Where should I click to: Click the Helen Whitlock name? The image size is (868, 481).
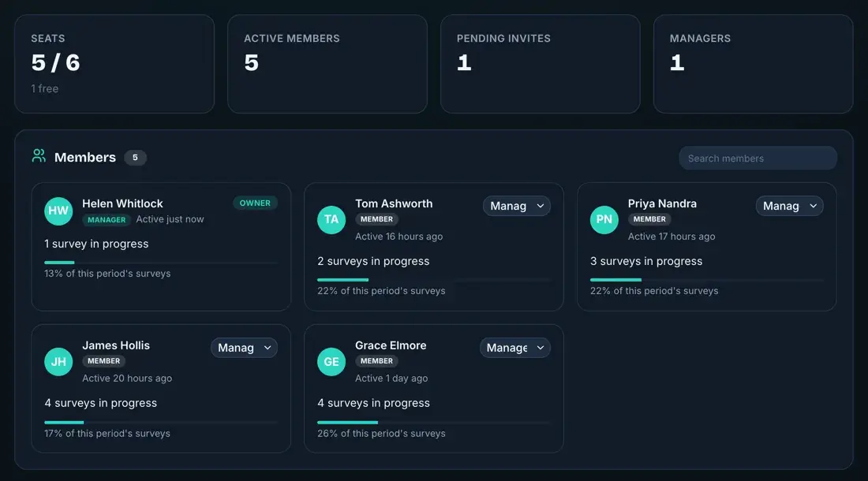122,203
